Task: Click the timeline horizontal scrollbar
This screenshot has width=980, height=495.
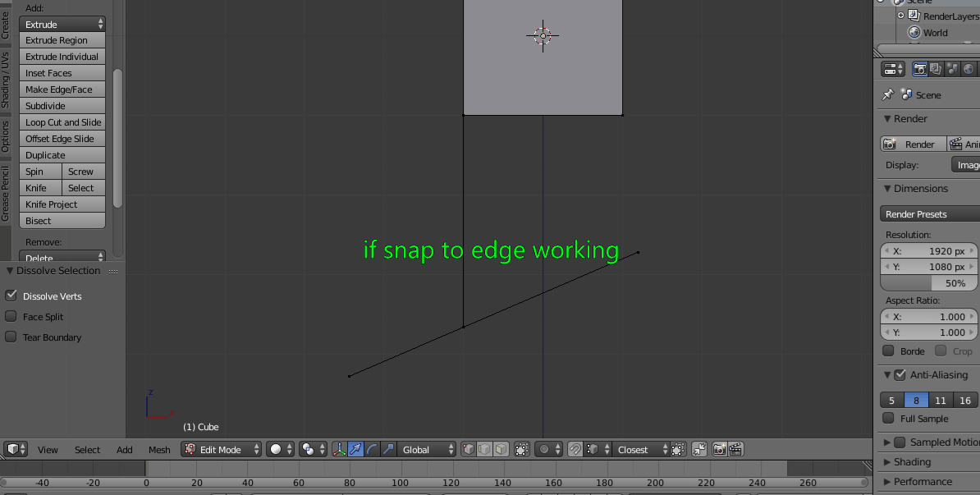Action: pyautogui.click(x=435, y=483)
